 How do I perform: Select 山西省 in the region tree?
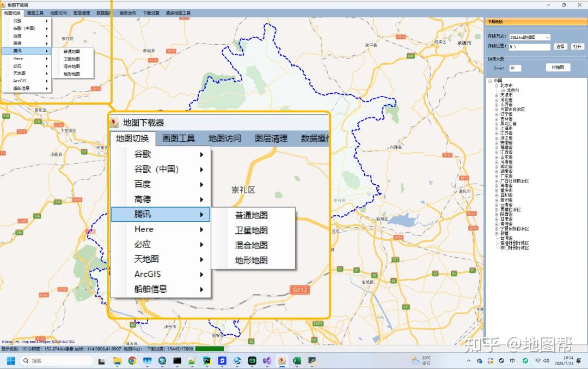coord(506,105)
